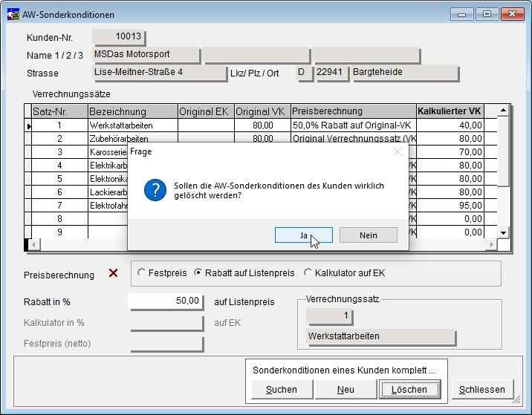Click Satz-Nr. cell 9
This screenshot has width=532, height=415.
59,232
